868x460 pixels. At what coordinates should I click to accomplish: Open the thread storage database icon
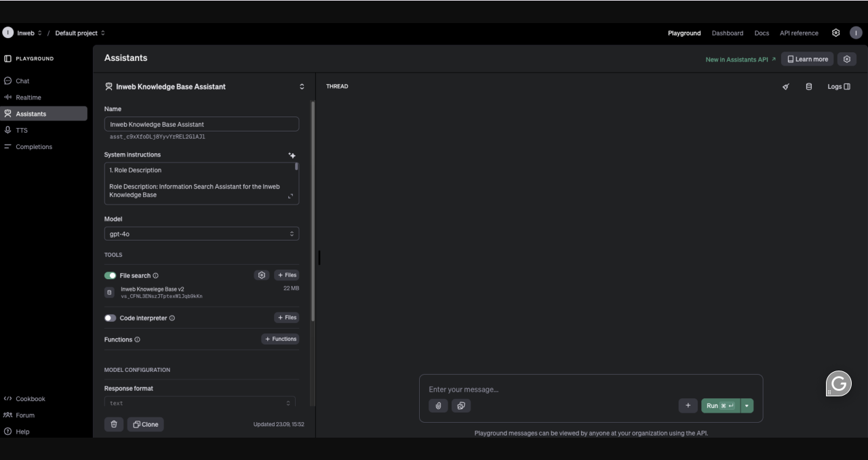808,87
